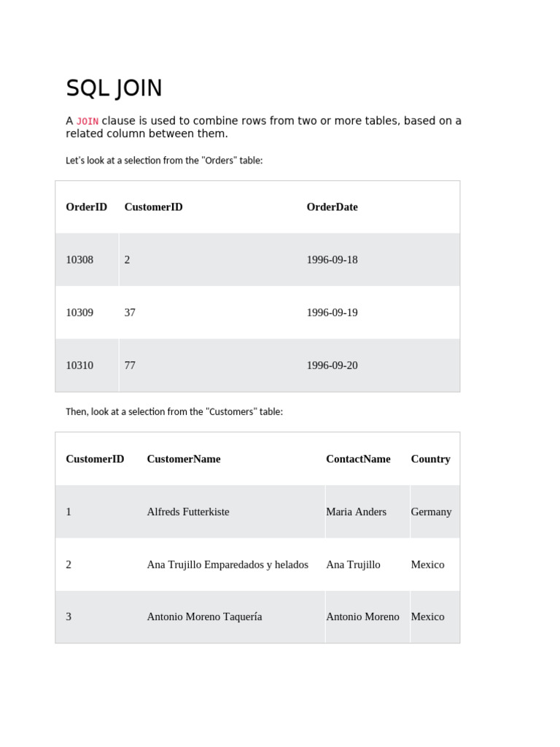The width and height of the screenshot is (560, 747).
Task: Click the CustomerName column header
Action: click(184, 459)
